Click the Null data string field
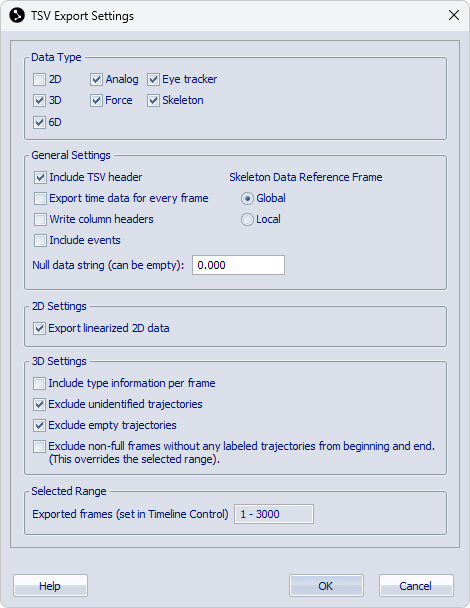The height and width of the screenshot is (608, 470). [x=238, y=265]
